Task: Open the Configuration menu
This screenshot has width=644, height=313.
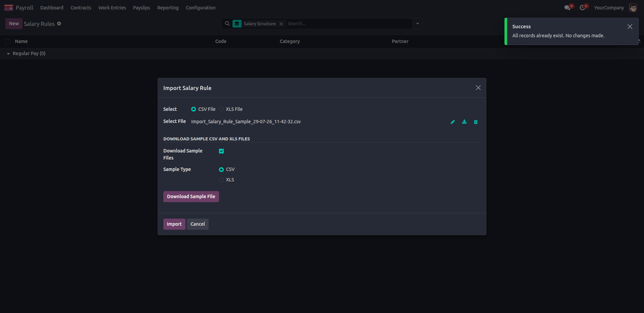Action: [x=201, y=8]
